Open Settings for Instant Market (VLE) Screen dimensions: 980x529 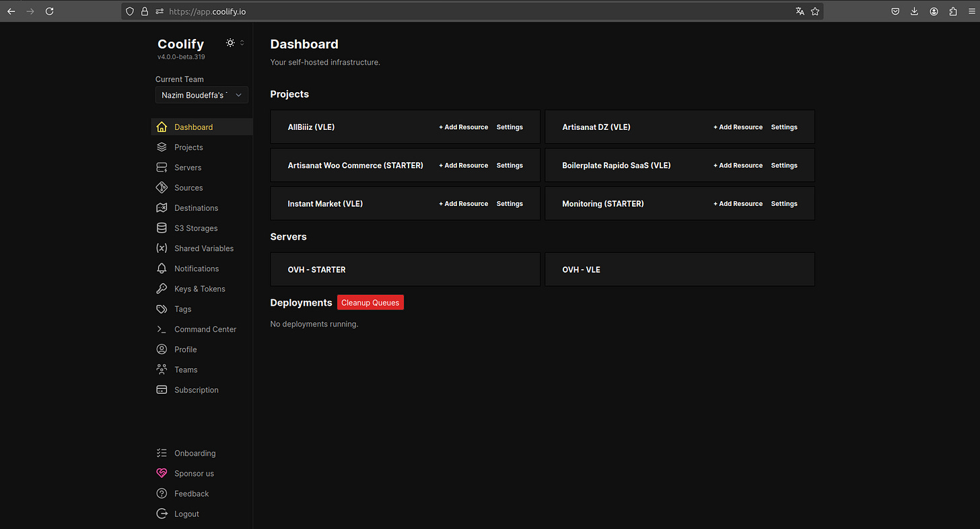510,204
